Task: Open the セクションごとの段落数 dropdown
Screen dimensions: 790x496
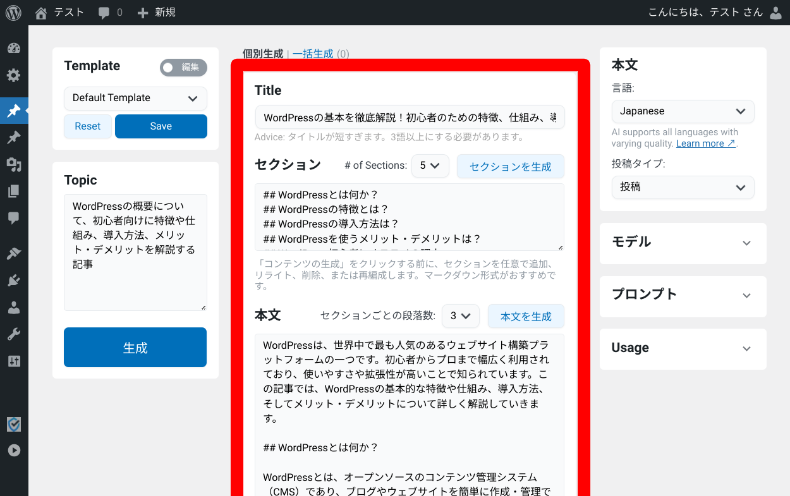Action: [460, 316]
